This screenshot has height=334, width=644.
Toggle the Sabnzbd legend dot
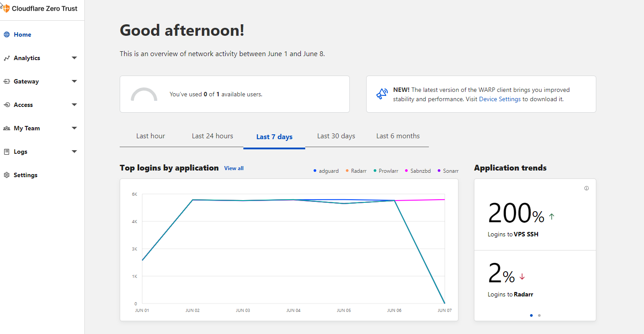pos(406,171)
